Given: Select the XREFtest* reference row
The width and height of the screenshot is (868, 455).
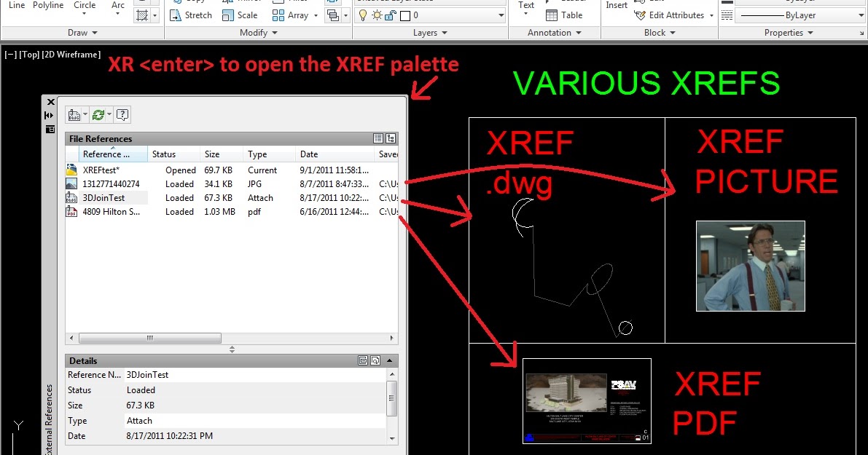Looking at the screenshot, I should pos(232,170).
